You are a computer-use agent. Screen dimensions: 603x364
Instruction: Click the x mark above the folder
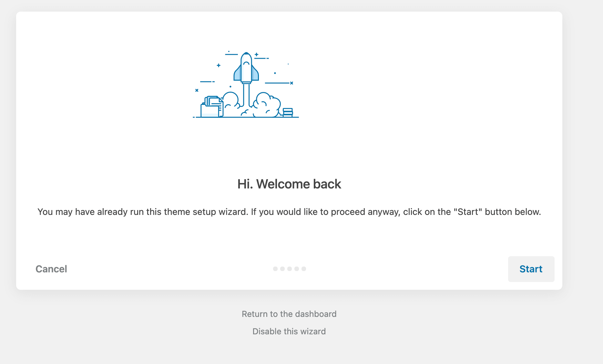click(x=197, y=90)
